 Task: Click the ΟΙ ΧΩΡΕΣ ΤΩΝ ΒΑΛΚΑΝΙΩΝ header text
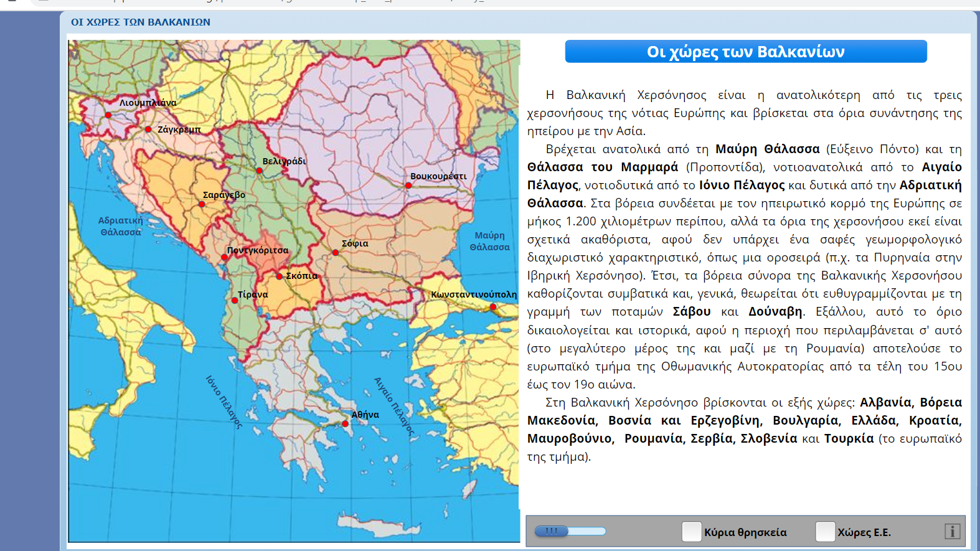tap(141, 22)
